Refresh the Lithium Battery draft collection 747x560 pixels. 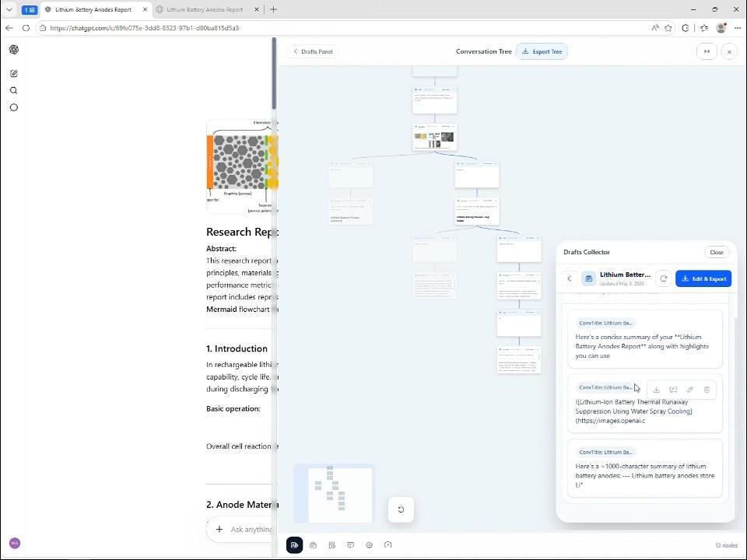(x=663, y=278)
